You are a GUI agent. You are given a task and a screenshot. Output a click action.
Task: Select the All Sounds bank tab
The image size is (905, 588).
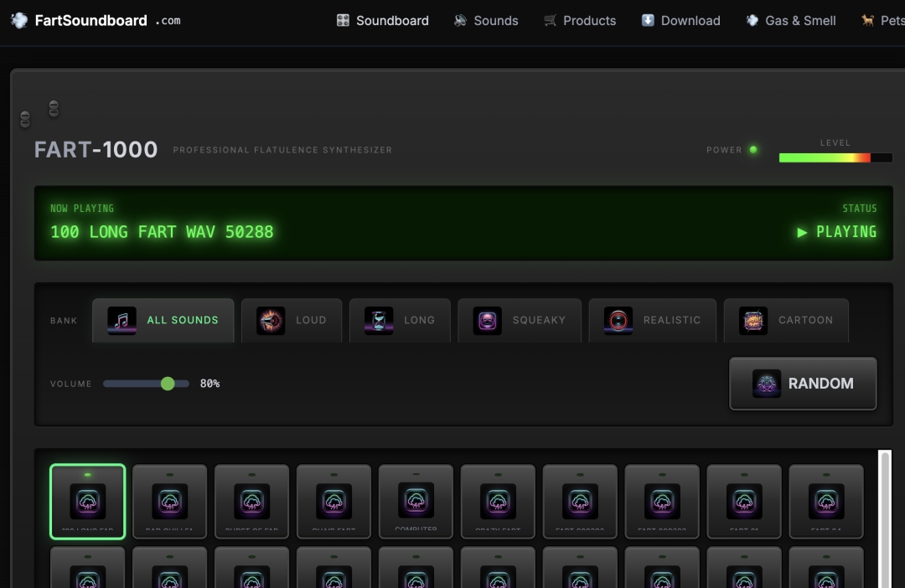(163, 320)
